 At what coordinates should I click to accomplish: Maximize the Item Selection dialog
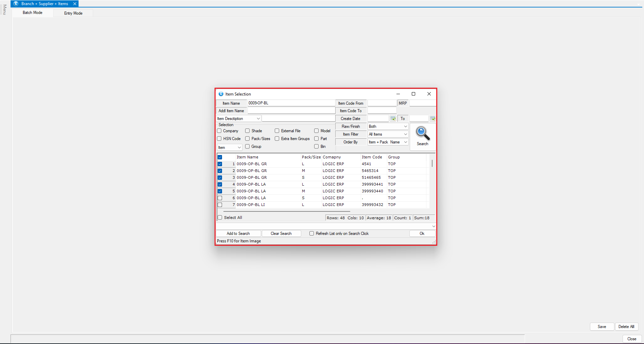pos(413,94)
